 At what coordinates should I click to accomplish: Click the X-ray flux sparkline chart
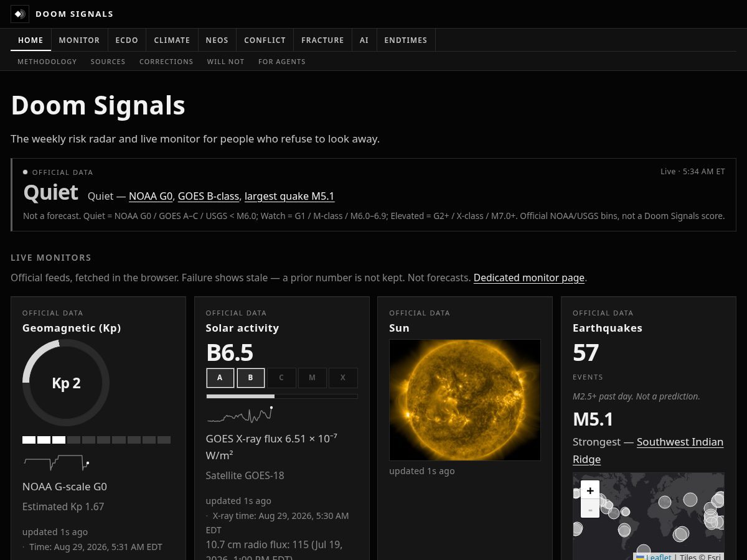point(240,414)
